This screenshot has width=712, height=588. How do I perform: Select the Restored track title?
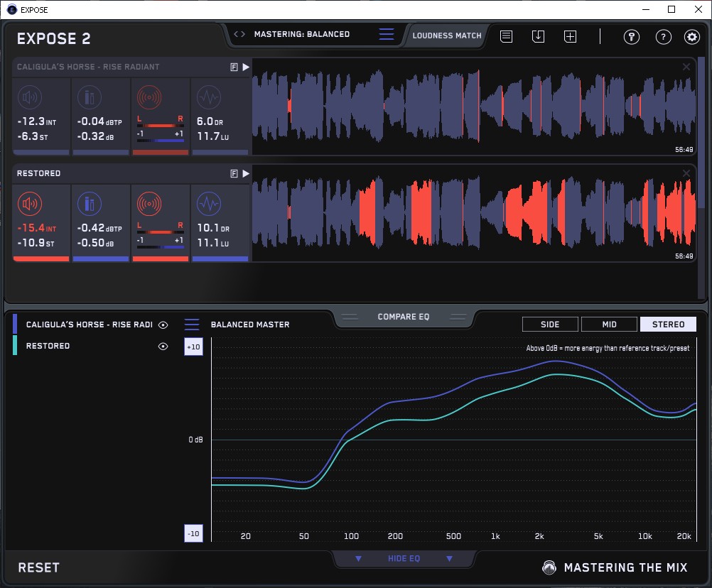[38, 173]
